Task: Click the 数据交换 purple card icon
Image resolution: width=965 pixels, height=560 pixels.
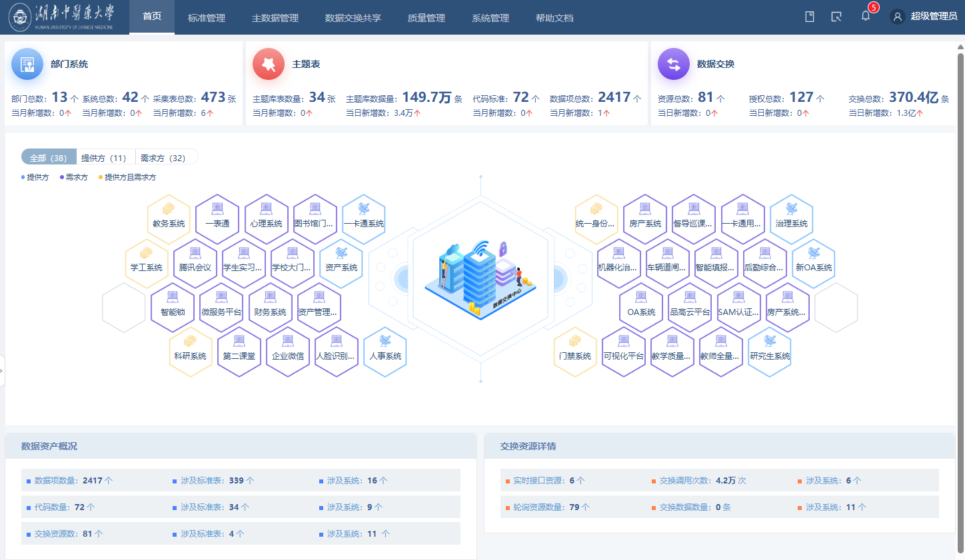Action: [674, 64]
